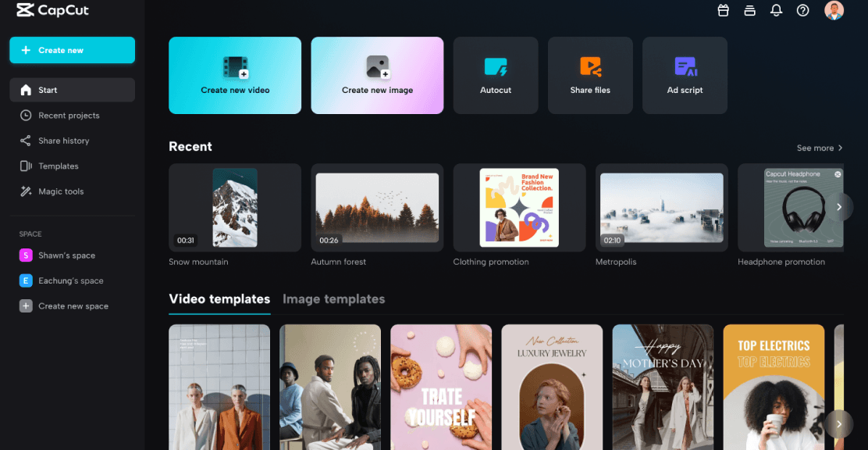This screenshot has height=450, width=868.
Task: Click the plus icon beside Create new space
Action: coord(26,306)
